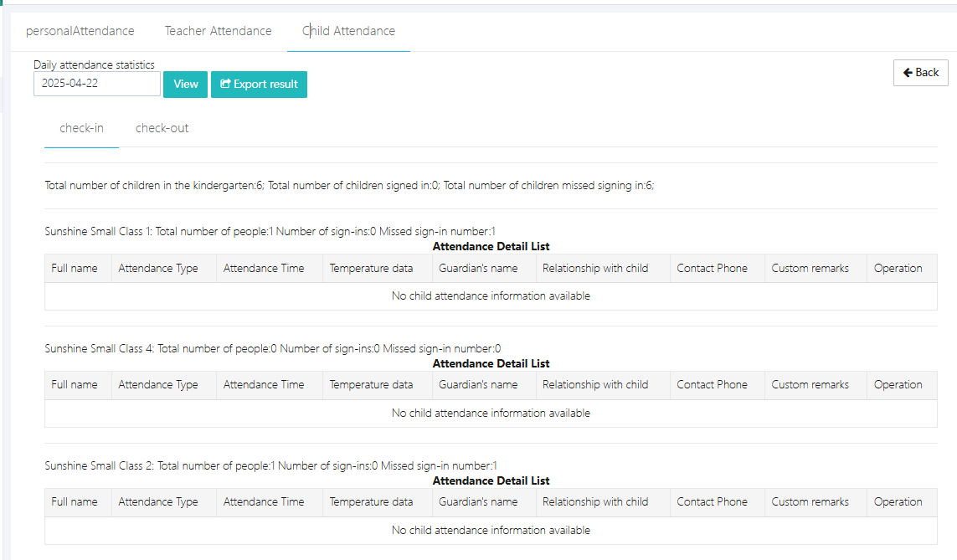Click the export icon on Export result
This screenshot has height=560, width=957.
coord(225,85)
